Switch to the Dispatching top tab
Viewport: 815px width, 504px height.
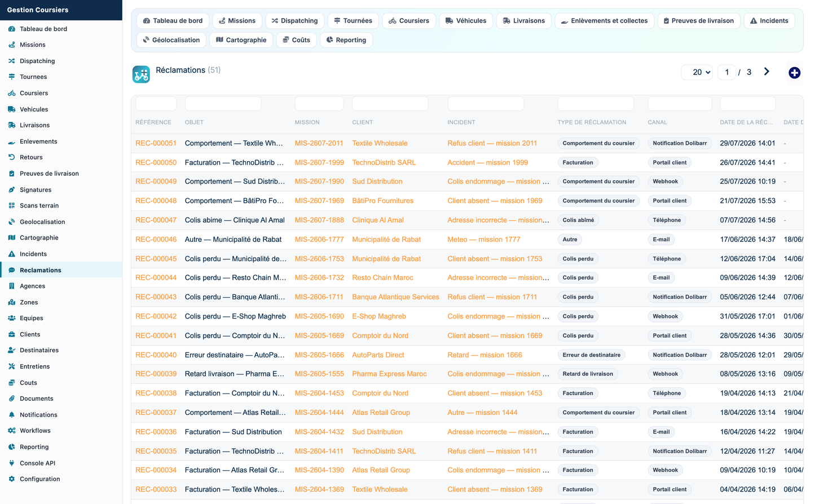coord(294,21)
